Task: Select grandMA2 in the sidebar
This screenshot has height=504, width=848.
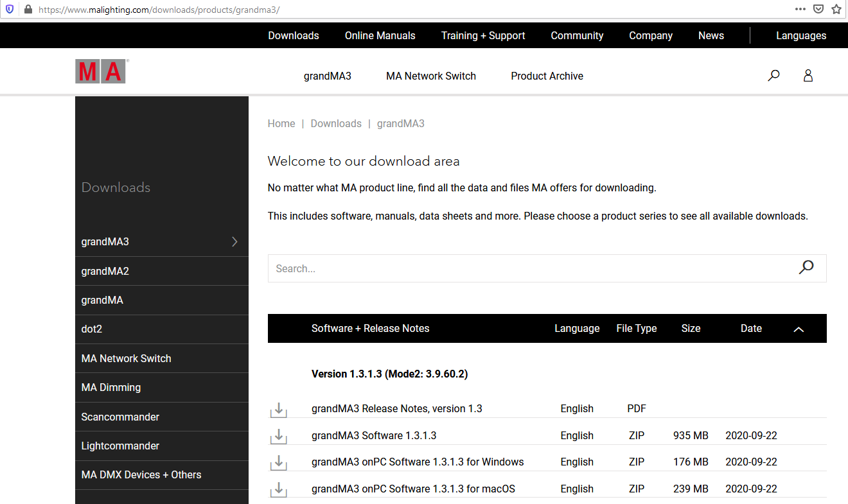Action: [x=162, y=271]
